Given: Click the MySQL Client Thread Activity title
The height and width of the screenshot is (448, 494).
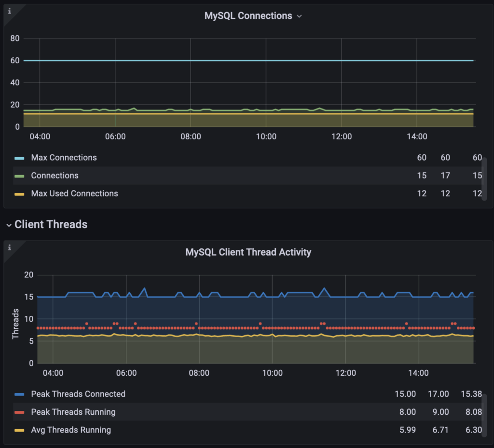Looking at the screenshot, I should pos(248,252).
